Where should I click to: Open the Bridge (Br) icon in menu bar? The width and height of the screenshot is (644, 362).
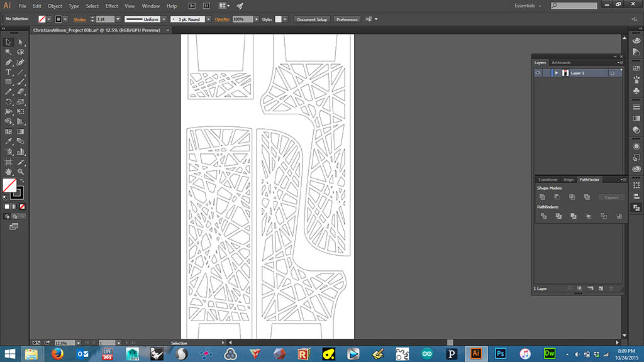[x=192, y=6]
